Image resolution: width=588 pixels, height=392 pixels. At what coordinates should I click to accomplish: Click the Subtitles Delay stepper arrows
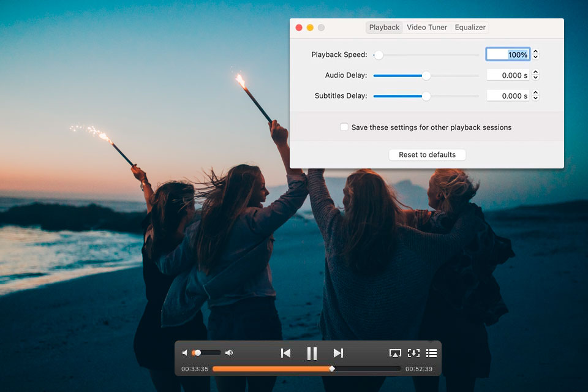535,96
